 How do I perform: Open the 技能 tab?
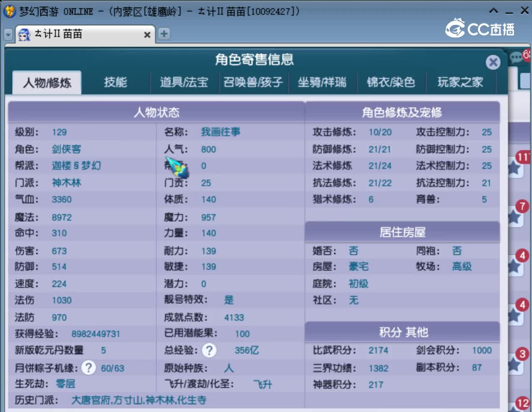tap(115, 82)
